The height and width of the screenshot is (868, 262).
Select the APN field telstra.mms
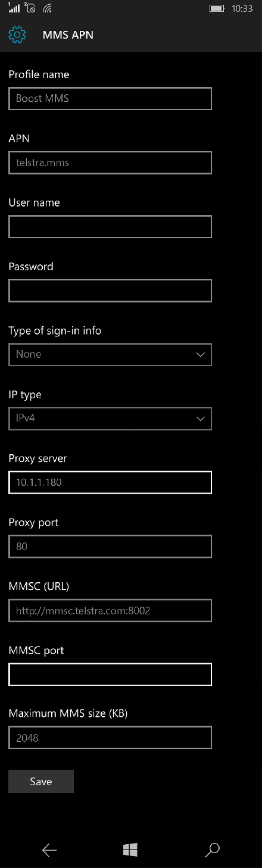[110, 163]
